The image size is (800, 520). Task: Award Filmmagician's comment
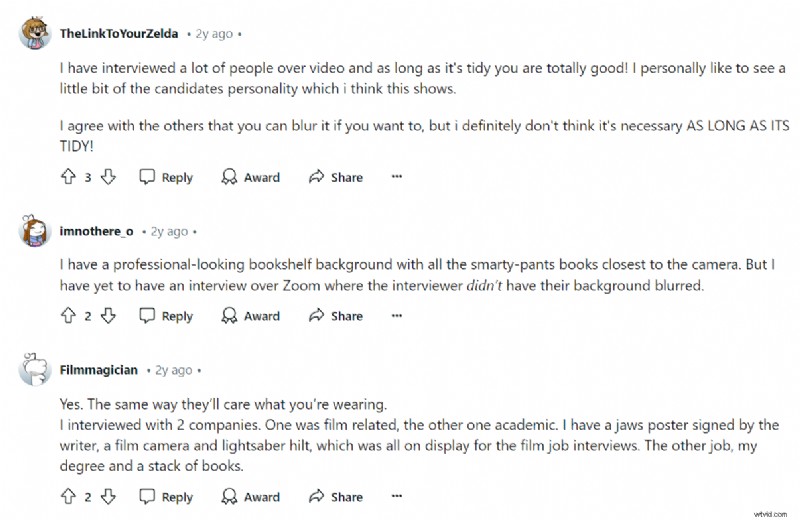tap(251, 496)
